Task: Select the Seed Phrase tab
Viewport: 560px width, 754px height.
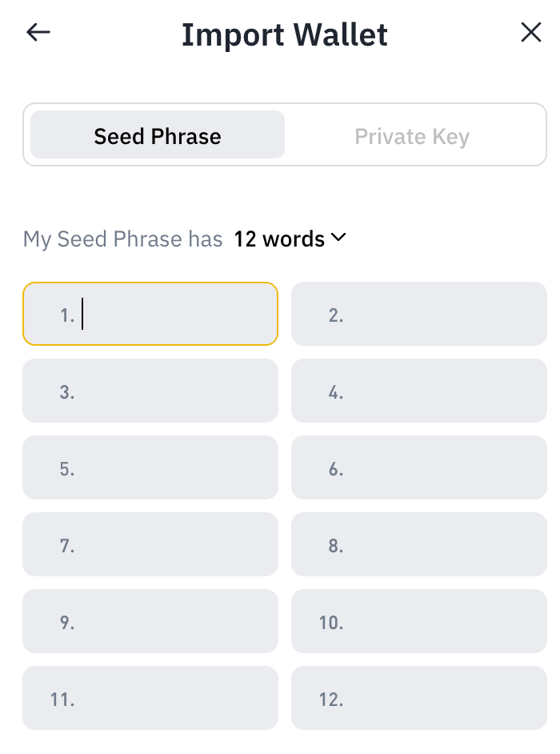Action: (x=158, y=134)
